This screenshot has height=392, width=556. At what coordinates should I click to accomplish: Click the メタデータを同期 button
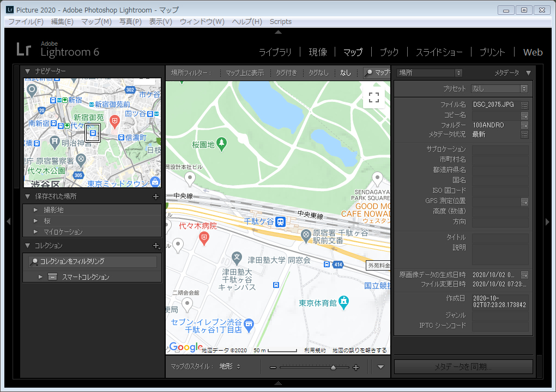point(463,367)
